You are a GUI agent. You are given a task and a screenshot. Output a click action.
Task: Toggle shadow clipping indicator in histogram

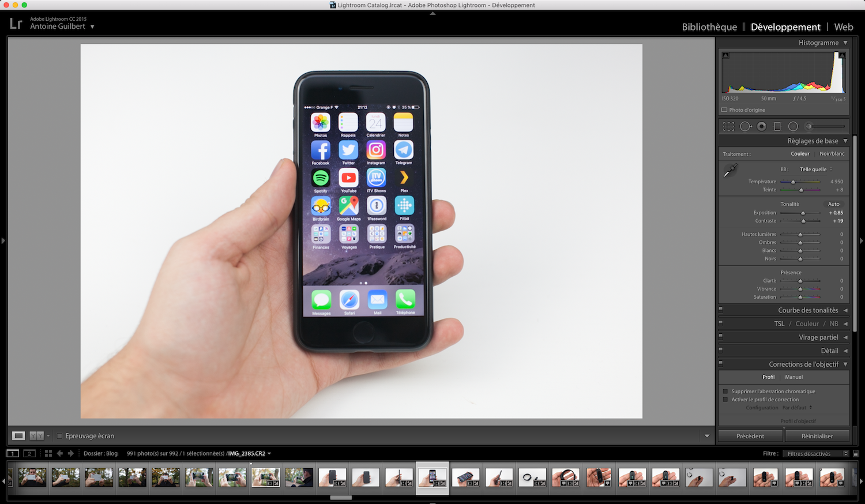(725, 55)
